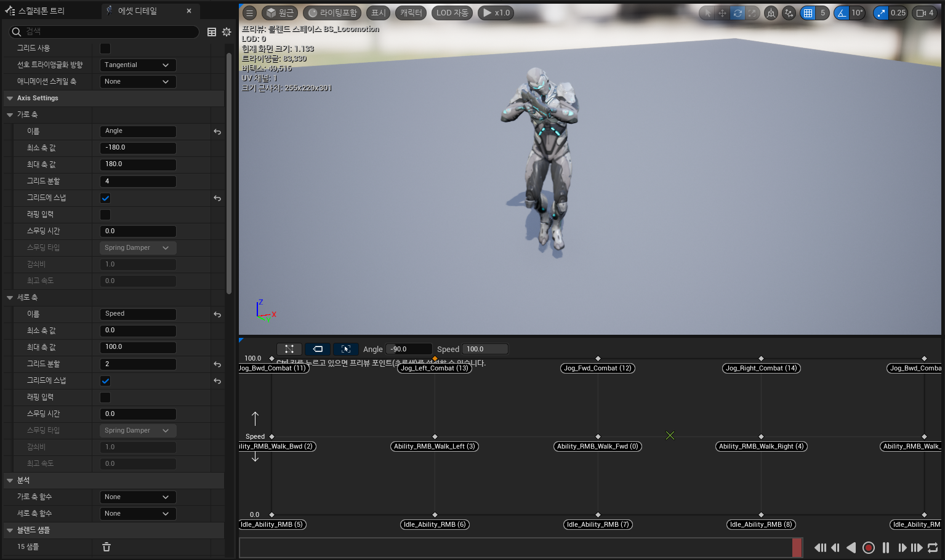Click the 라이팅포함 view mode button
The image size is (945, 560).
tap(332, 13)
